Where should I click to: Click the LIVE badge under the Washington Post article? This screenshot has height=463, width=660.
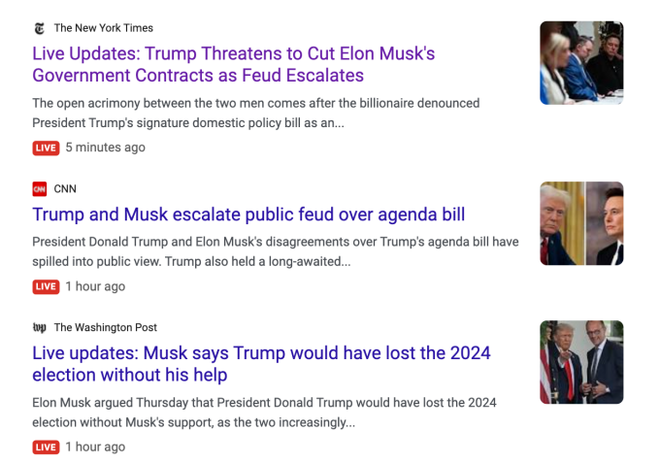click(46, 447)
